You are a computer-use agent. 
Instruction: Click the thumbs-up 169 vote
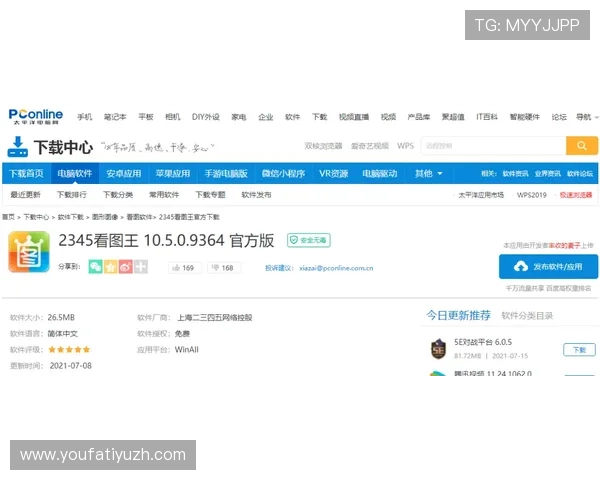[x=184, y=268]
